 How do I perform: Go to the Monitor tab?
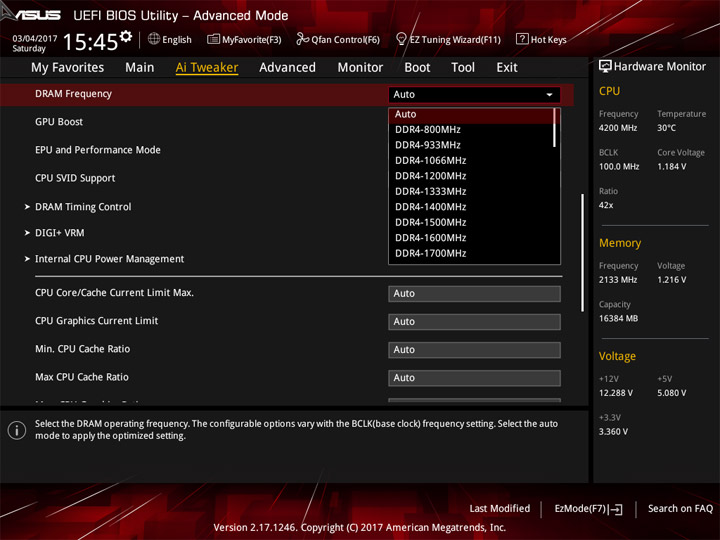click(360, 68)
